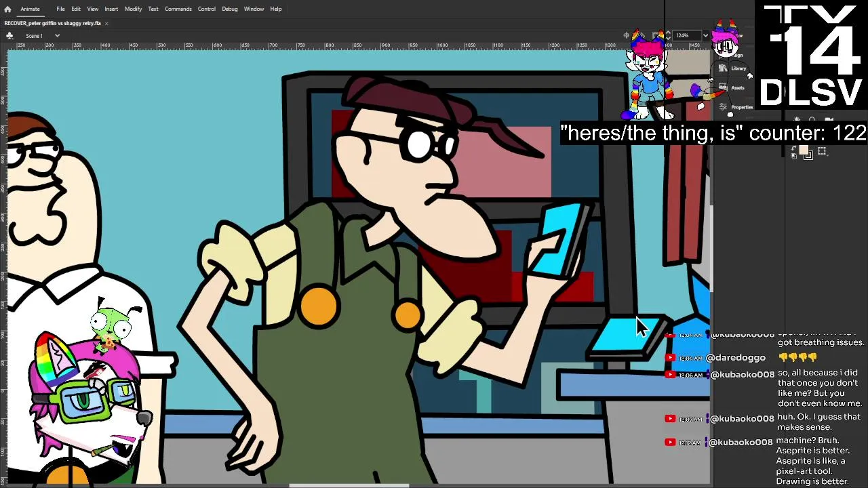The height and width of the screenshot is (488, 868).
Task: Open the Control menu
Action: click(x=207, y=9)
